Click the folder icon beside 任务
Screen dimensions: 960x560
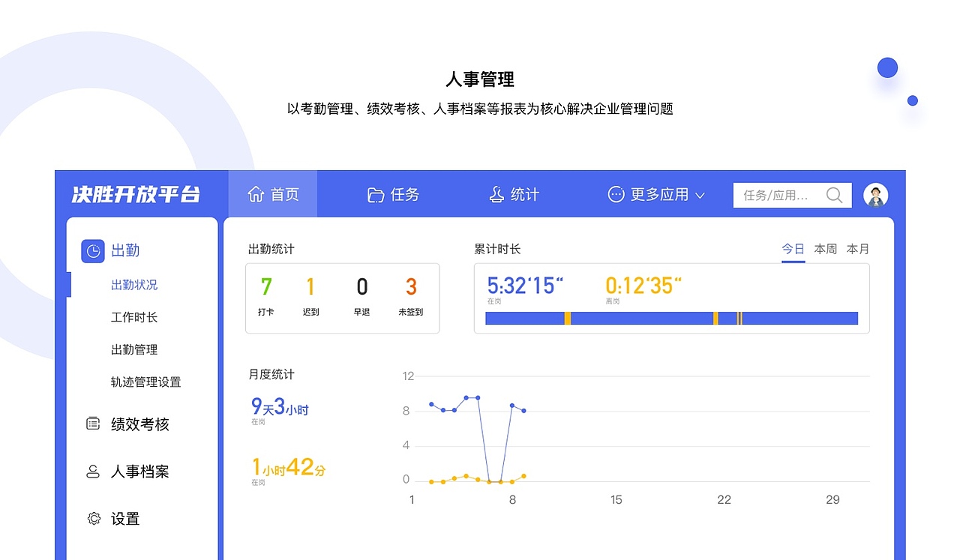(376, 193)
